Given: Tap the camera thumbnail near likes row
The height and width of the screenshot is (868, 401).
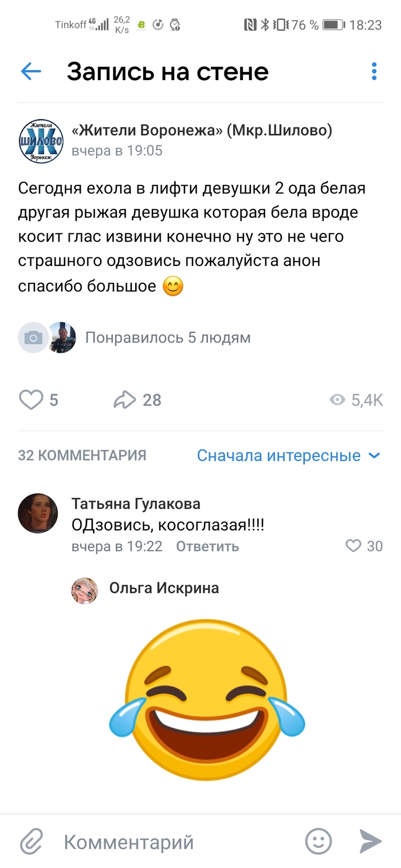Looking at the screenshot, I should [33, 338].
